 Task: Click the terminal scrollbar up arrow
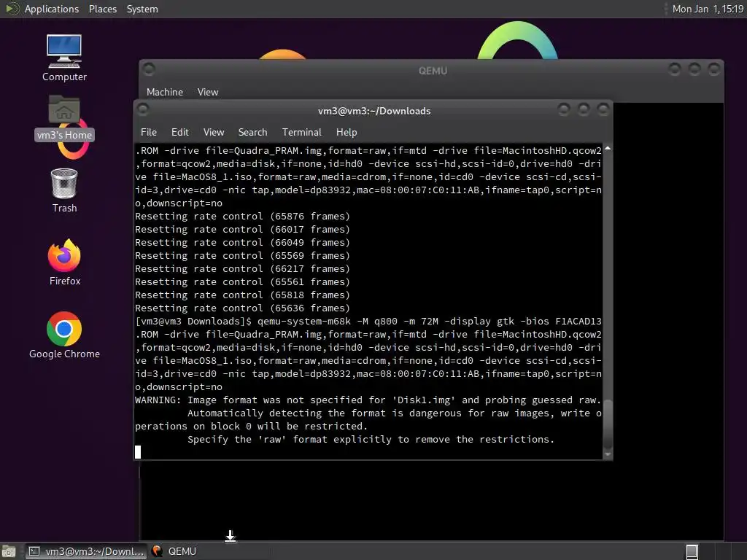(x=608, y=149)
